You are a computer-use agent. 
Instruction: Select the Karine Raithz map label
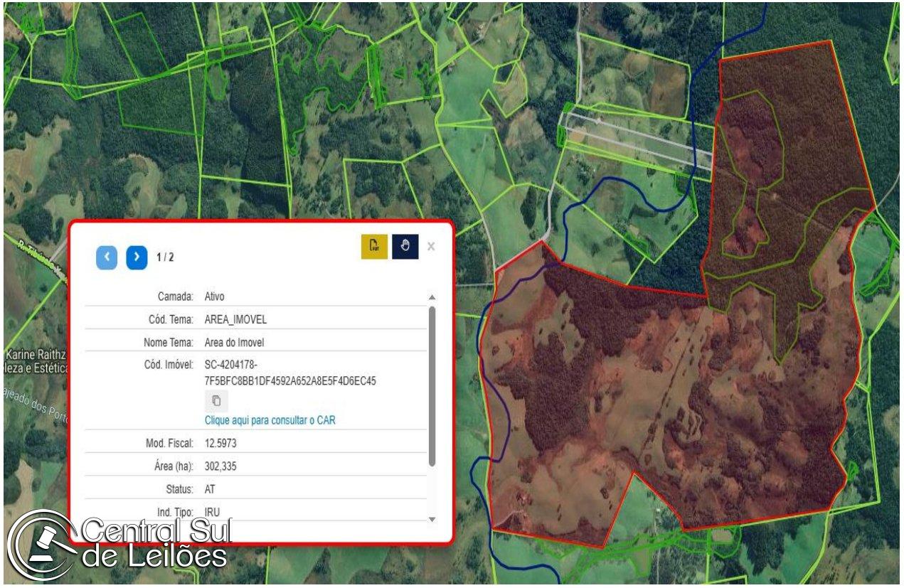pyautogui.click(x=36, y=355)
